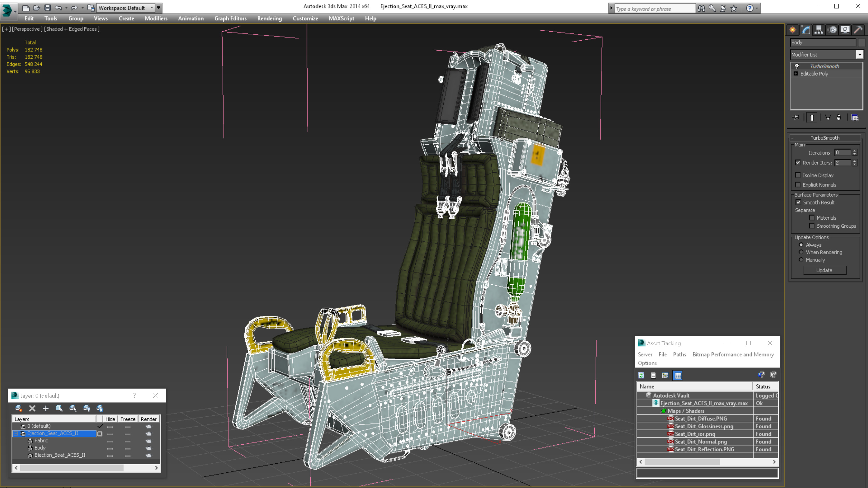Switch to the Modify panel tab

pyautogui.click(x=806, y=30)
